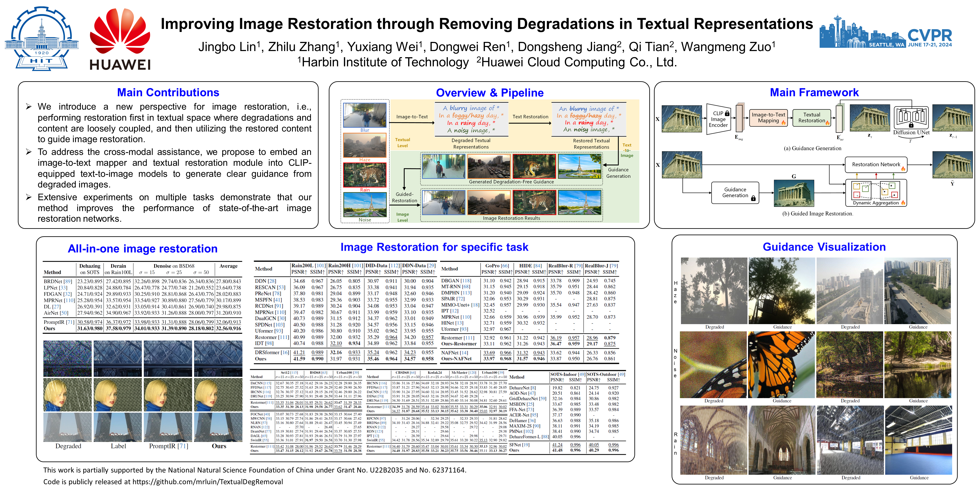Click the PromptIR [71] comparison column label
This screenshot has height=490, width=980.
[168, 446]
